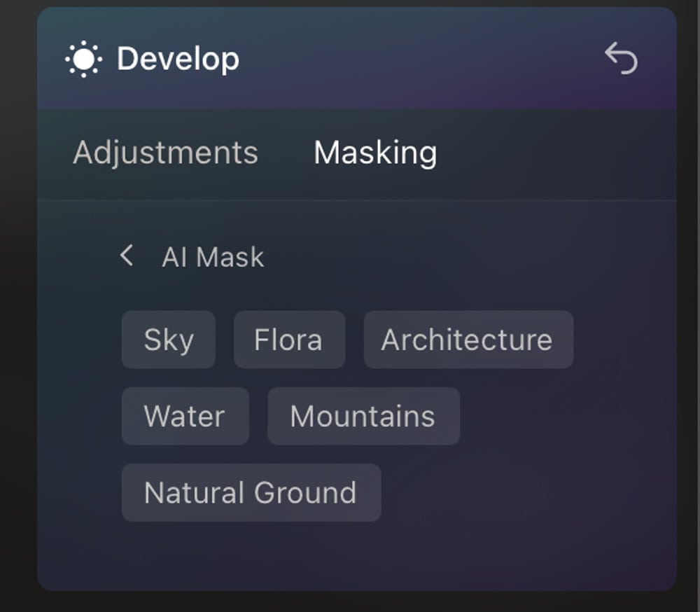
Task: Choose the Mountains mask chip
Action: click(x=364, y=416)
